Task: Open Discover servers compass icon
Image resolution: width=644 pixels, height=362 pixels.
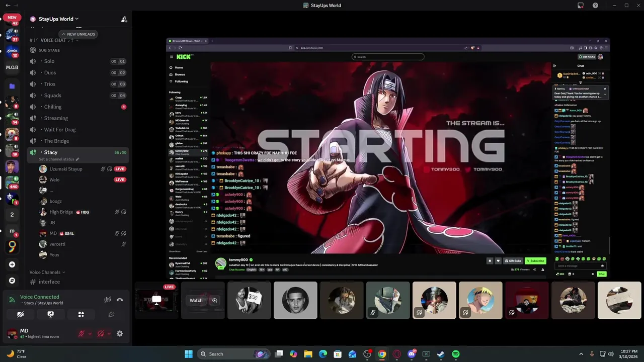Action: pos(12,281)
